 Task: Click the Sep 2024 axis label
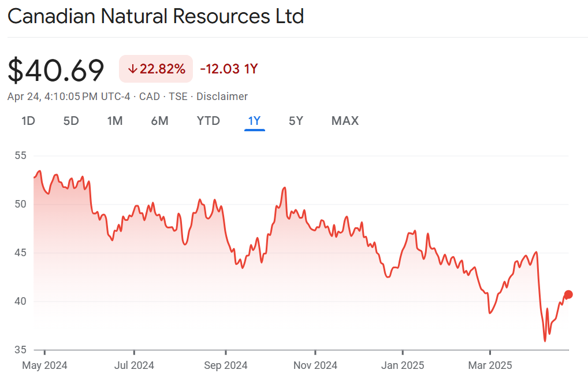[226, 365]
